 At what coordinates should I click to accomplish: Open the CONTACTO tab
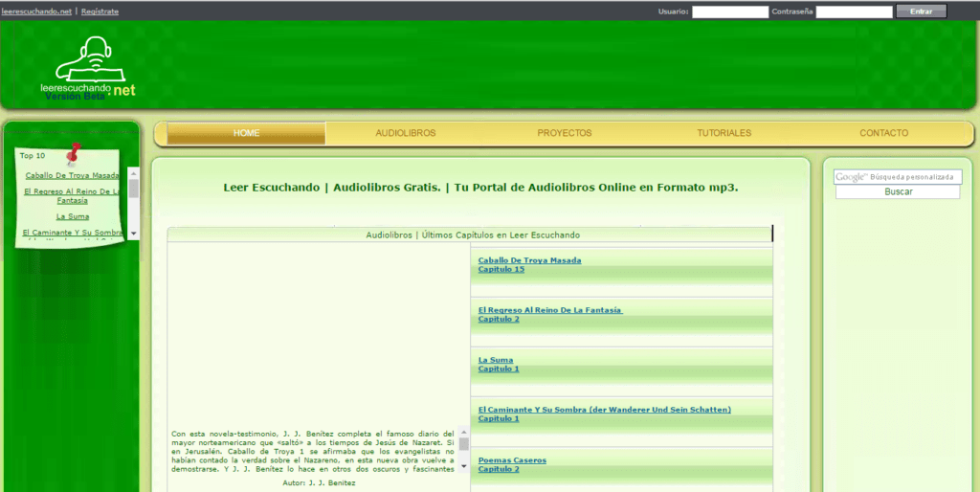pyautogui.click(x=883, y=133)
